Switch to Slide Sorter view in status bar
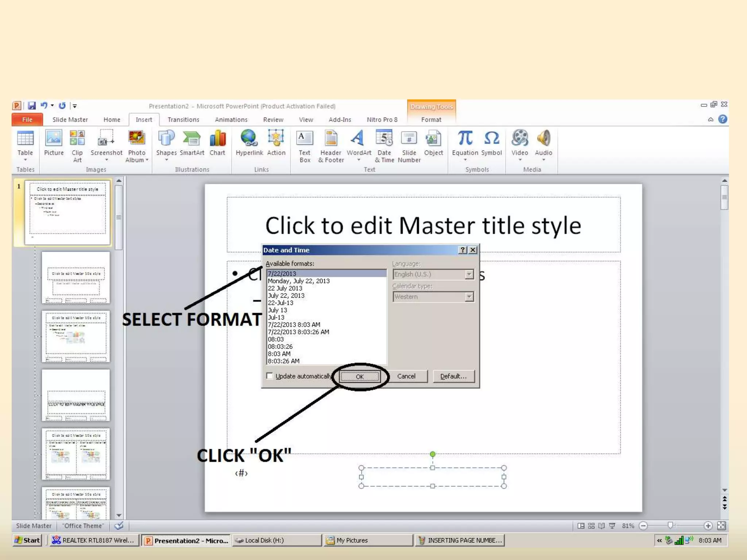This screenshot has width=747, height=560. (591, 526)
